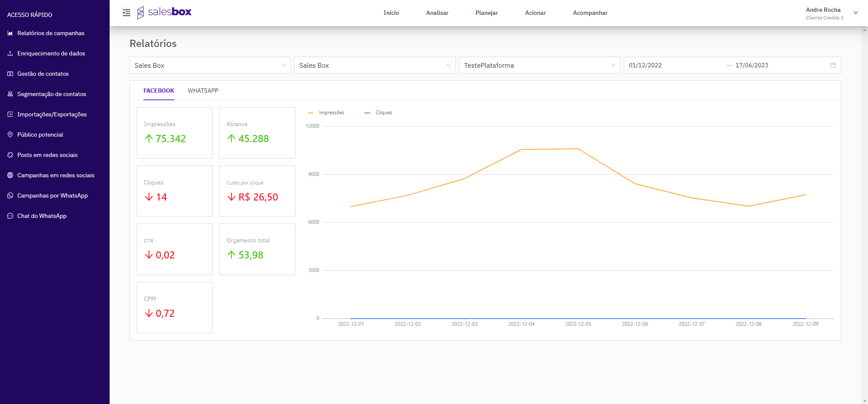868x404 pixels.
Task: Expand the first Sales Box dropdown
Action: point(210,65)
